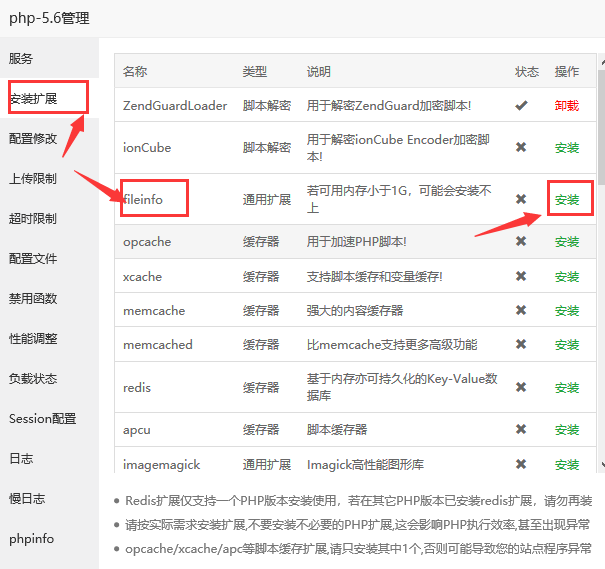
Task: Select the ionCube name cell
Action: click(x=147, y=147)
